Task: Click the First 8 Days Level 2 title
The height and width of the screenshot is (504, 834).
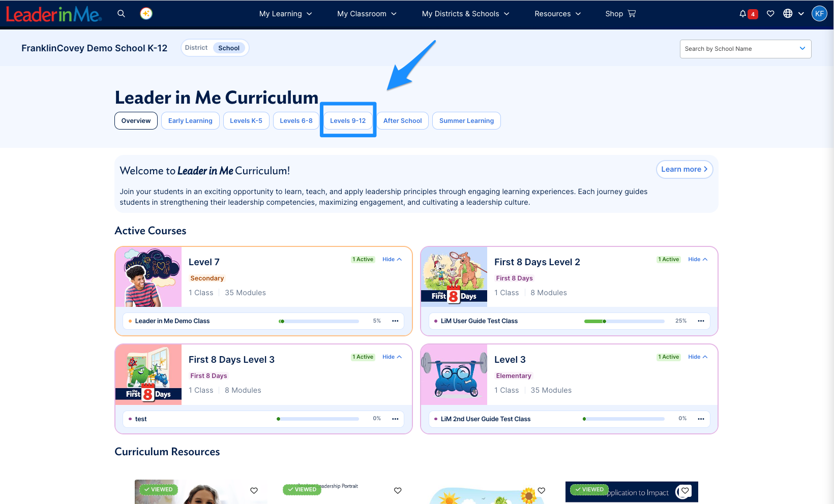Action: pos(537,262)
